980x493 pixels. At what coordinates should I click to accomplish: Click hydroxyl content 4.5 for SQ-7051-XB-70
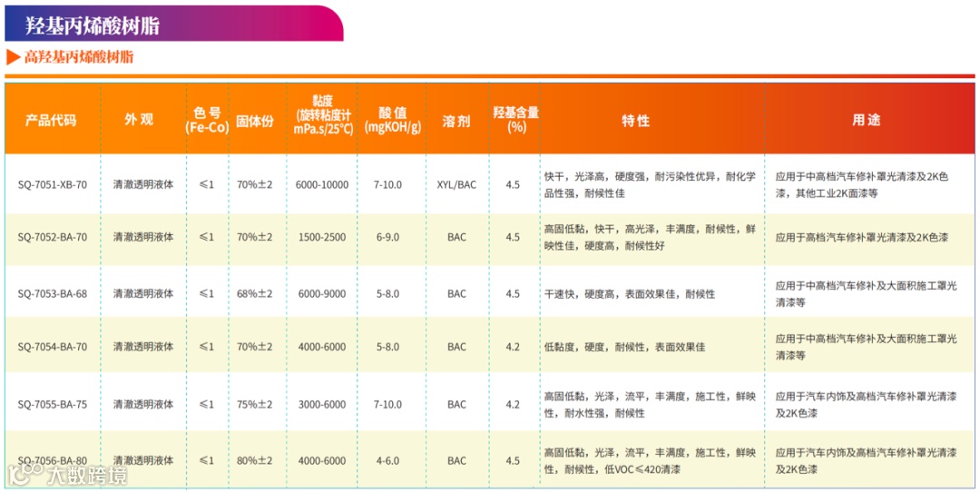click(x=513, y=185)
